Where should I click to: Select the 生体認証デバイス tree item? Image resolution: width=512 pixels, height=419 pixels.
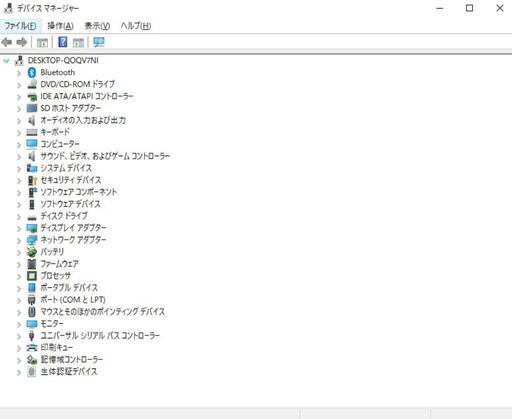tap(69, 371)
